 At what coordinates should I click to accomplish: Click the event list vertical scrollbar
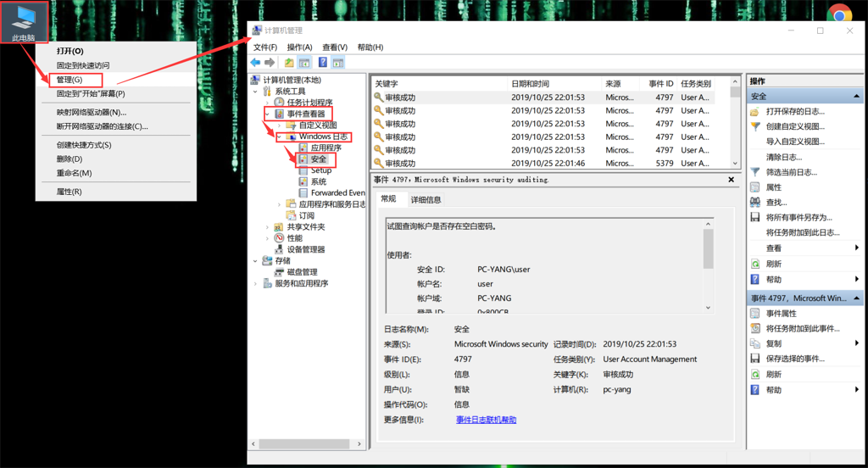[735, 123]
